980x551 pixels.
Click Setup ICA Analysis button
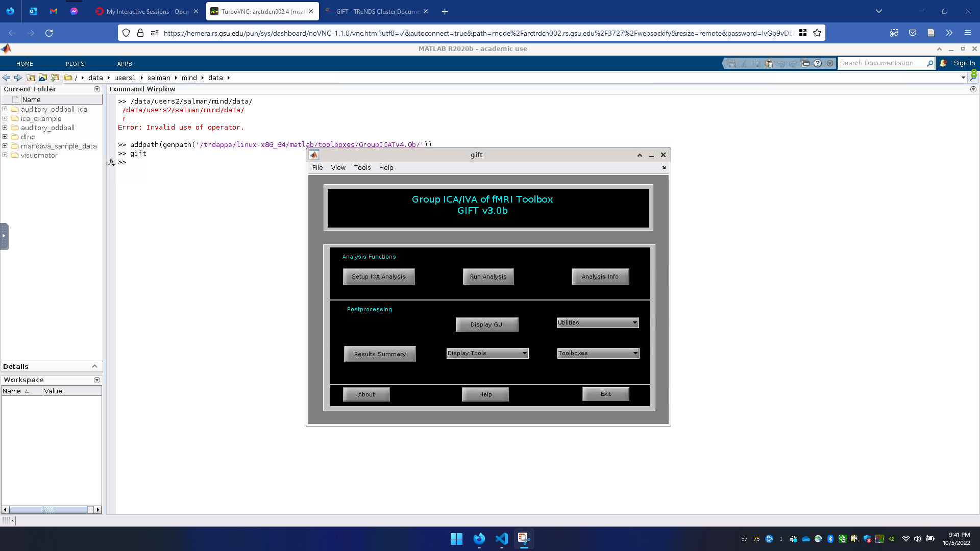click(379, 277)
